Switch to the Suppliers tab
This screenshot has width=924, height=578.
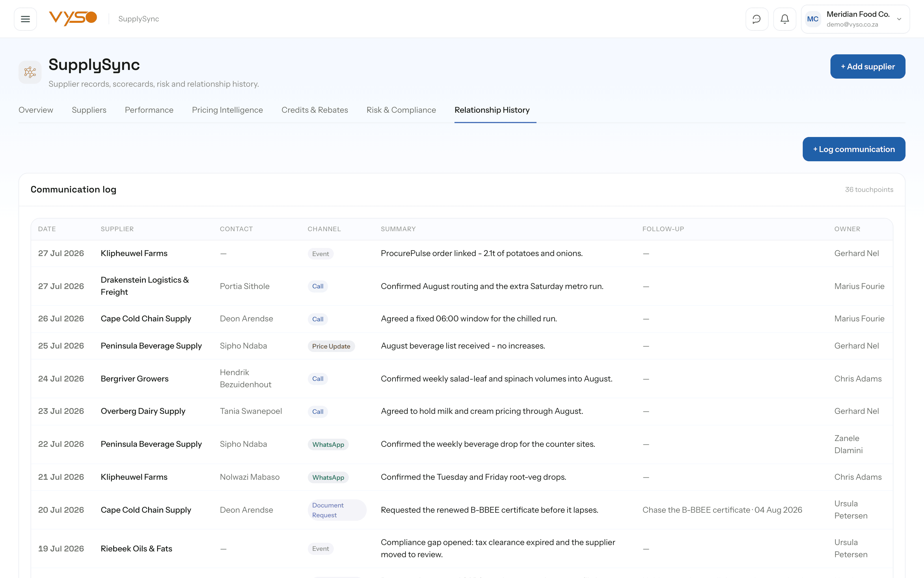[x=89, y=110]
